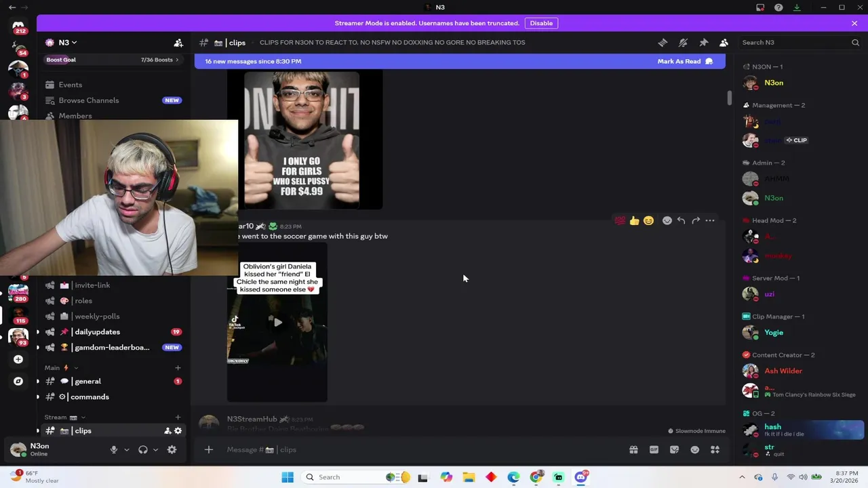This screenshot has width=868, height=488.
Task: Open Discover servers compass icon
Action: (18, 381)
